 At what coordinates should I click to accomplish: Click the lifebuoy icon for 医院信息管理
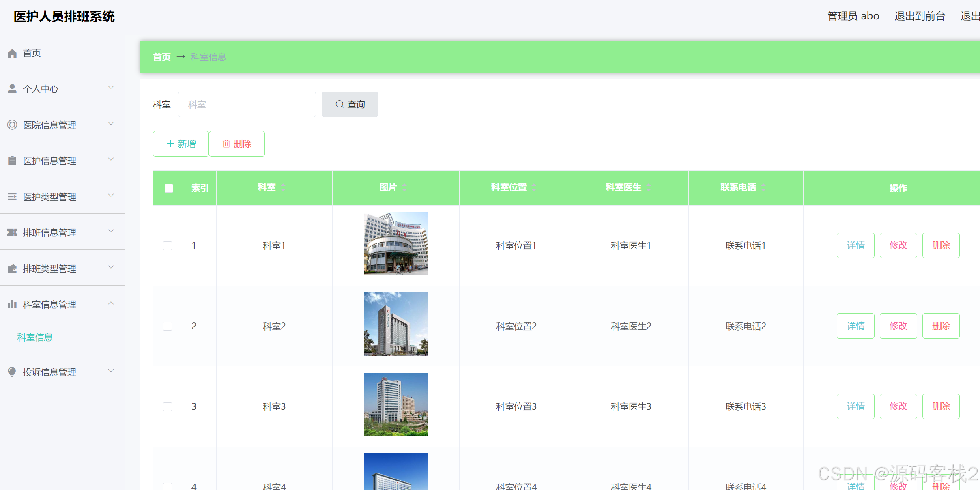coord(12,125)
